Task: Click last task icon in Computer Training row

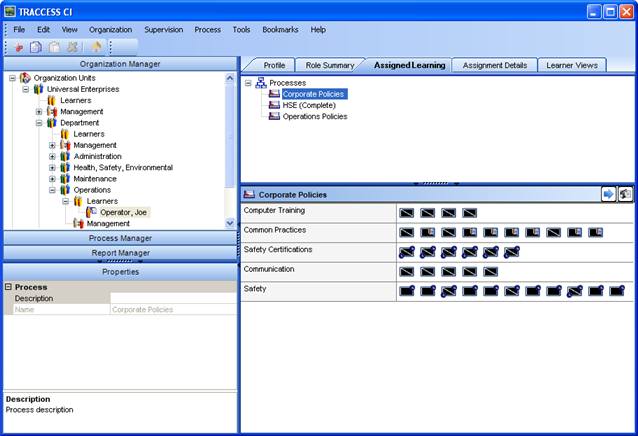Action: pyautogui.click(x=470, y=213)
